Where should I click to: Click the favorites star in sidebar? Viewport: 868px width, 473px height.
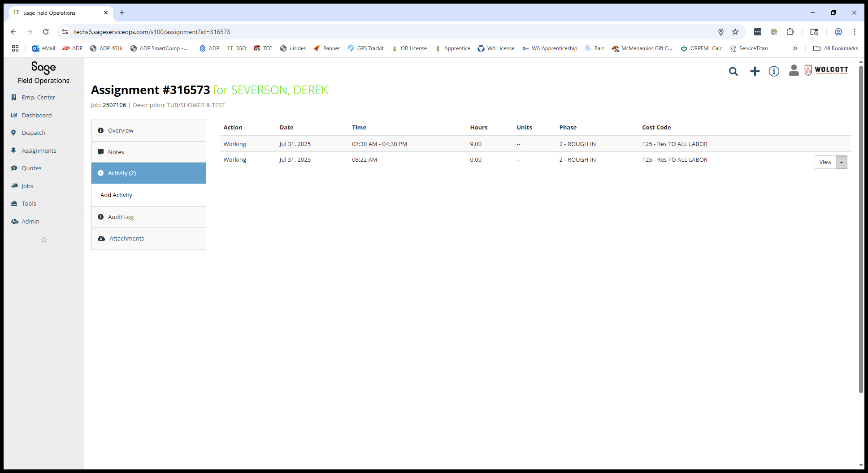pyautogui.click(x=44, y=240)
